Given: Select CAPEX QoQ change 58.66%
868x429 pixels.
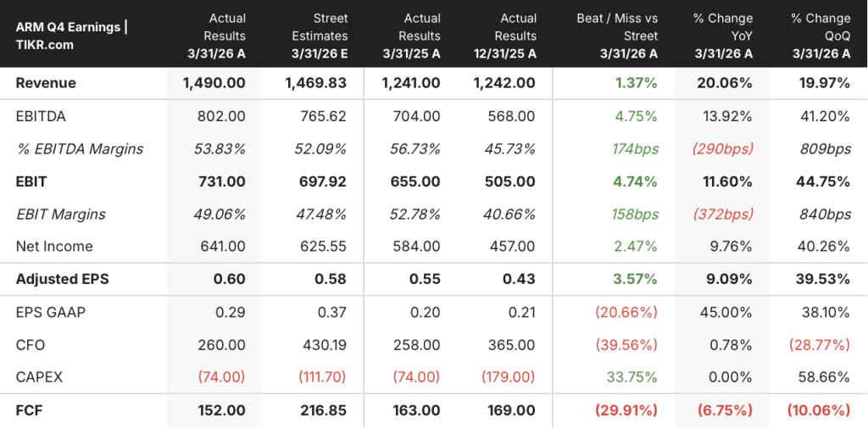Looking at the screenshot, I should [824, 377].
